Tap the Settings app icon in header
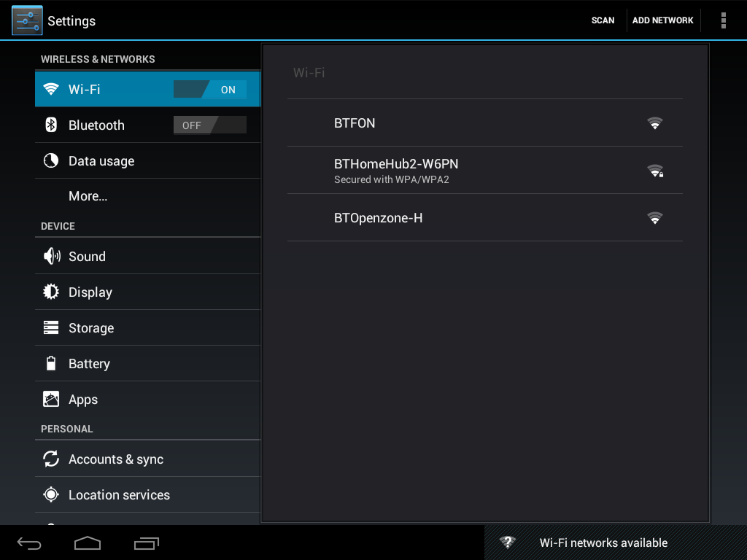 click(27, 20)
